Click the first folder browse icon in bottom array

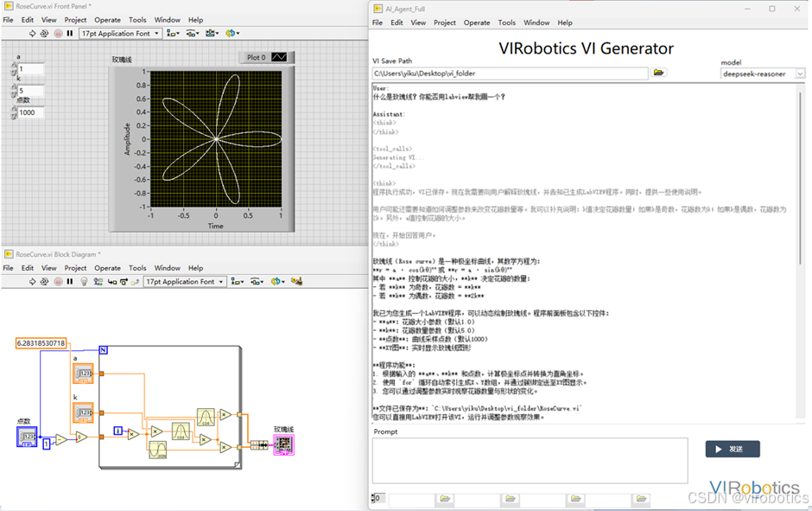444,499
